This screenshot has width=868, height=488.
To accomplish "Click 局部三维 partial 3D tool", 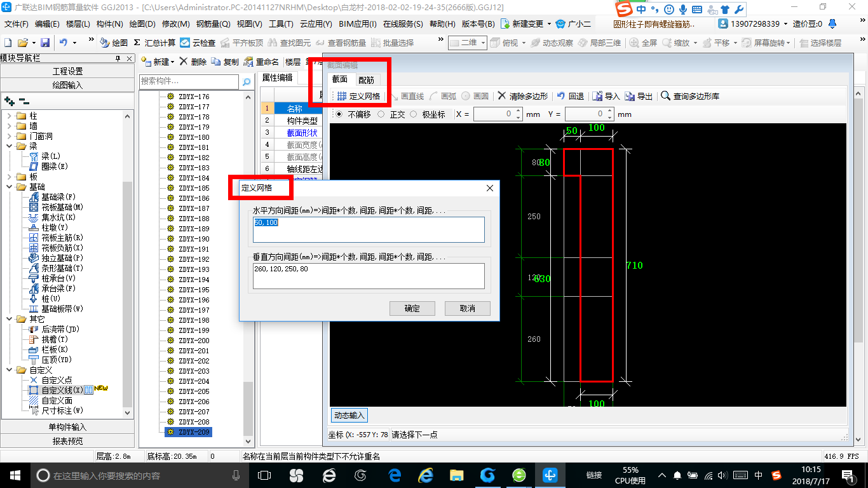I will (x=599, y=43).
